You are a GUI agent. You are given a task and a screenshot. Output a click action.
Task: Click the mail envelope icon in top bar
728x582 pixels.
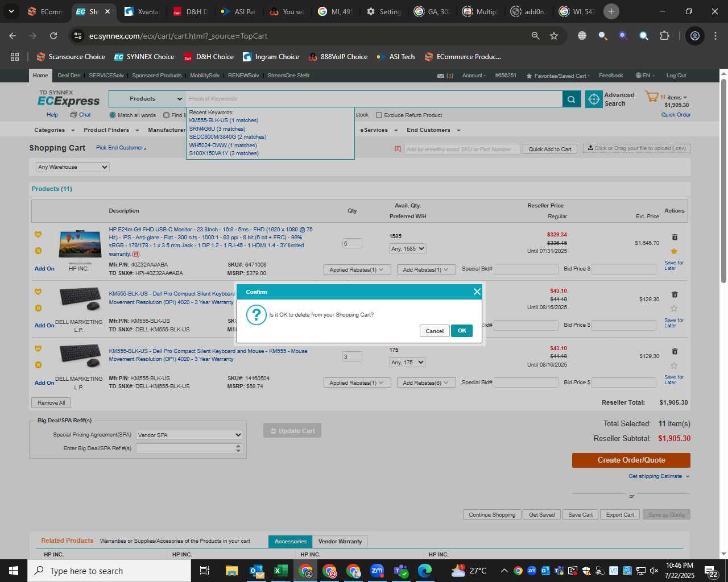441,76
